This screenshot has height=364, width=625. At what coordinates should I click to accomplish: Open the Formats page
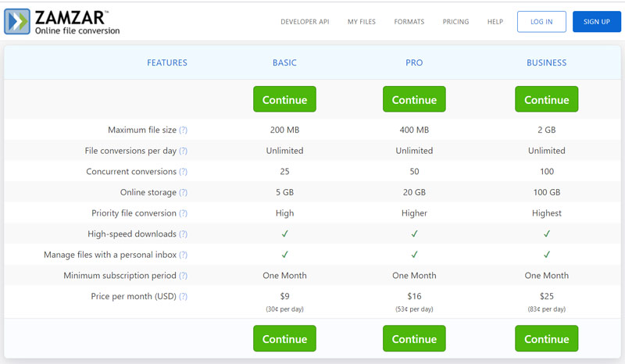coord(409,22)
